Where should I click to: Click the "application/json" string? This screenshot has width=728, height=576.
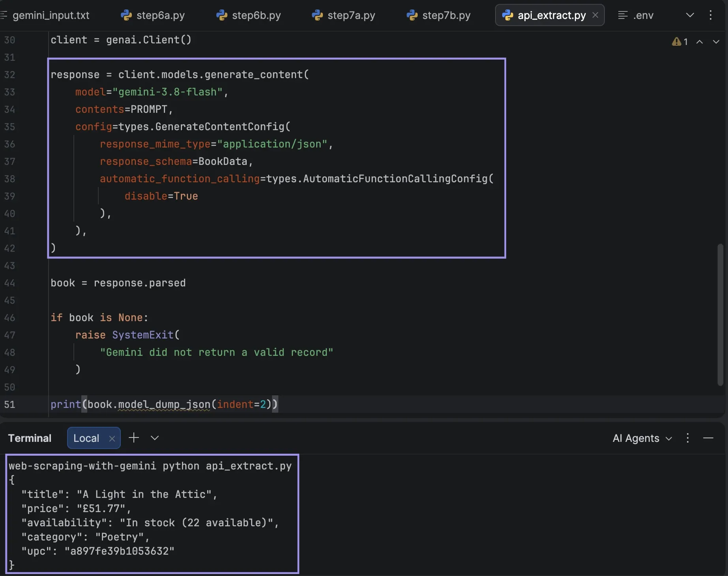point(272,144)
